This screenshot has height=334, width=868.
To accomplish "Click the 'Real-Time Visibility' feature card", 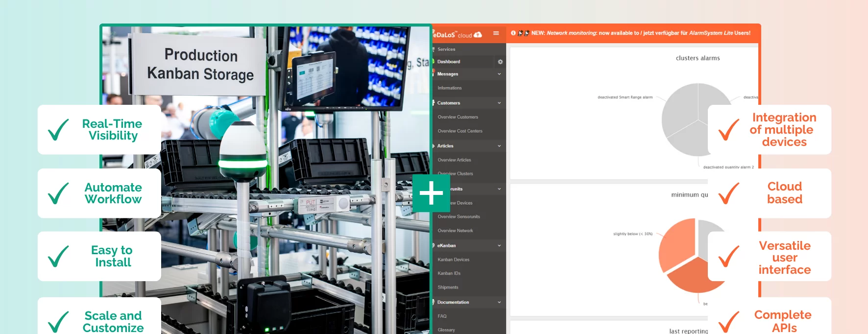I will coord(99,130).
